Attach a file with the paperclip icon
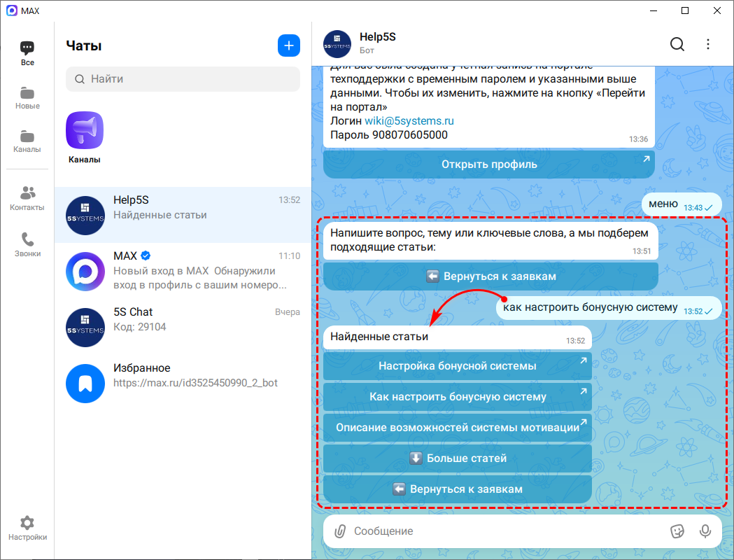This screenshot has height=560, width=734. coord(340,531)
